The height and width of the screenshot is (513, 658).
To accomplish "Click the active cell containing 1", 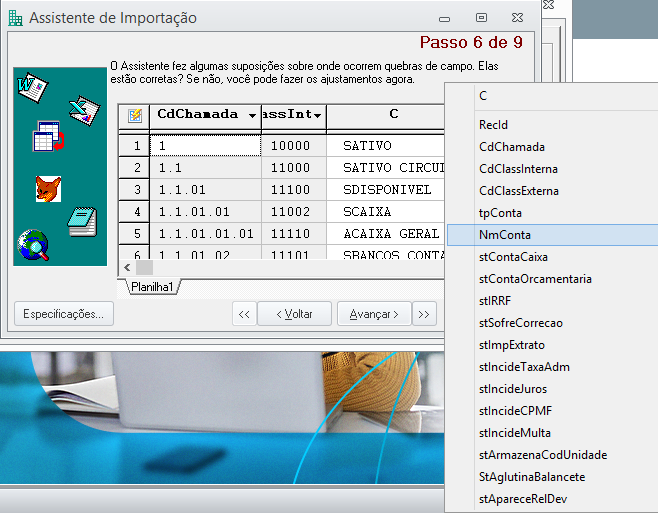I will [206, 146].
